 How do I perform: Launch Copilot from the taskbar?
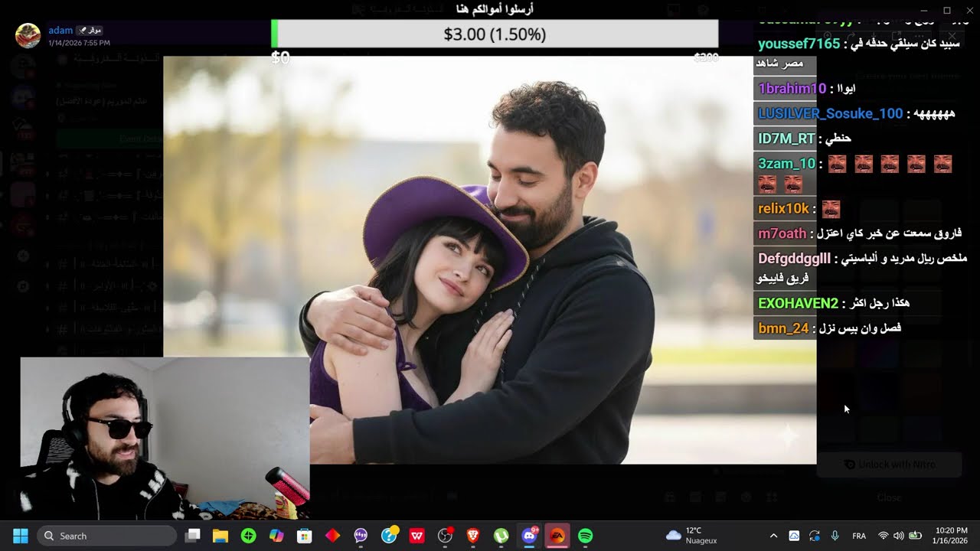[276, 536]
